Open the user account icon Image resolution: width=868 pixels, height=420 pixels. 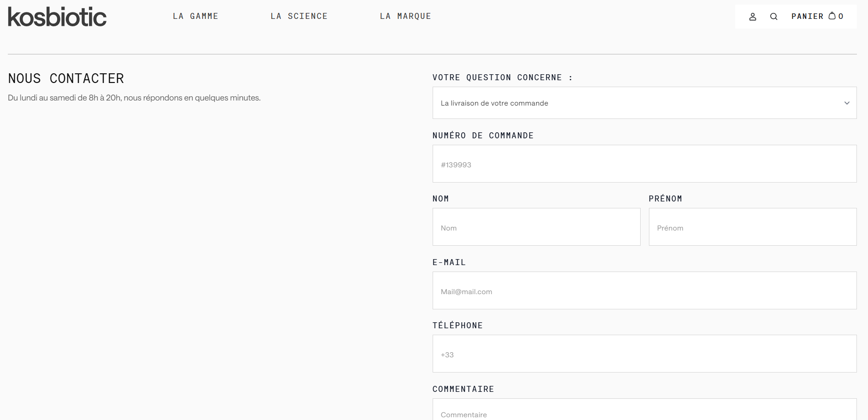click(x=753, y=17)
